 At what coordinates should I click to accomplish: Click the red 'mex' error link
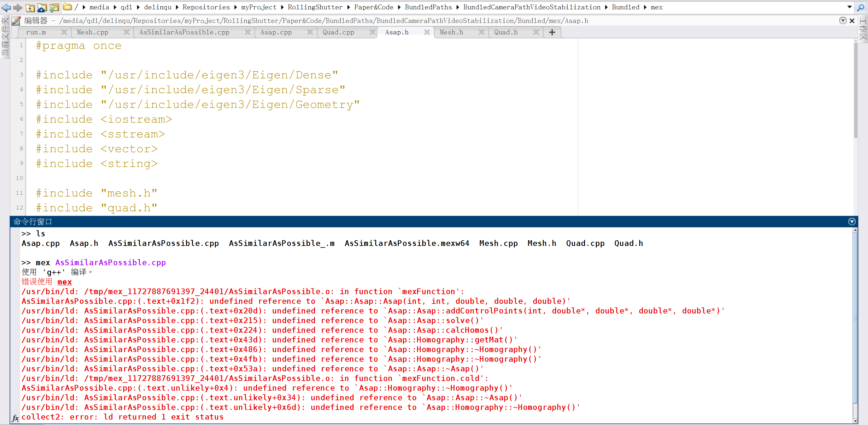pos(65,282)
